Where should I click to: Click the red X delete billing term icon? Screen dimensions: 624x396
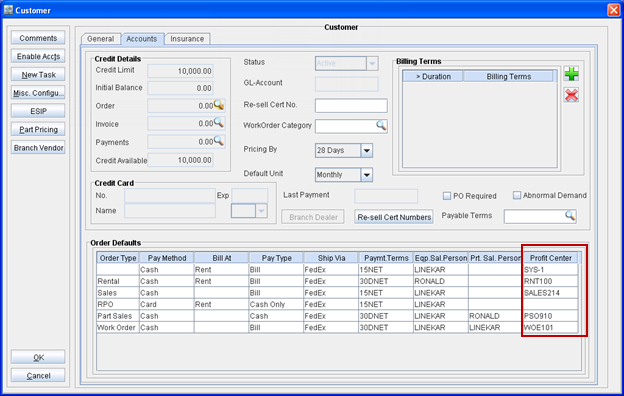point(571,95)
